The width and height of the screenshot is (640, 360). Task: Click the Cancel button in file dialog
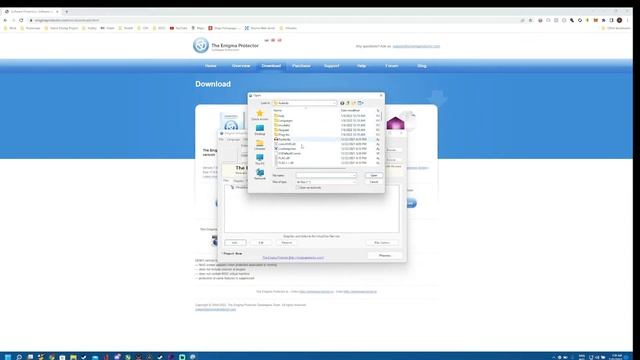click(373, 182)
